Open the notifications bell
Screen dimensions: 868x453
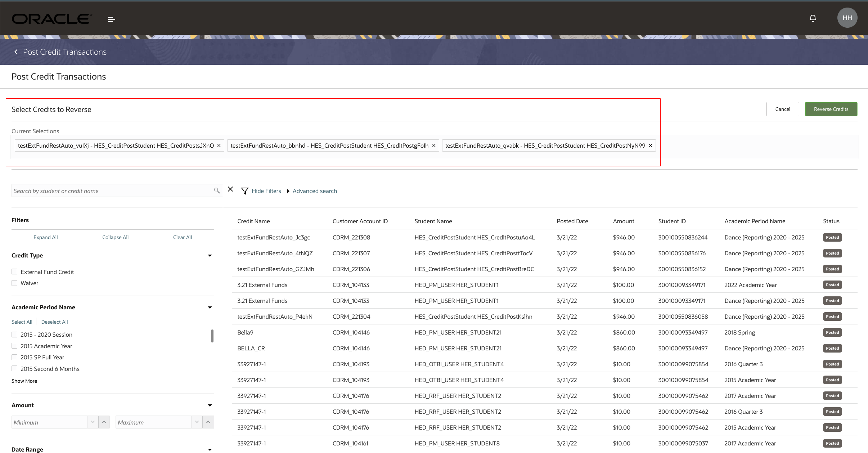coord(813,18)
